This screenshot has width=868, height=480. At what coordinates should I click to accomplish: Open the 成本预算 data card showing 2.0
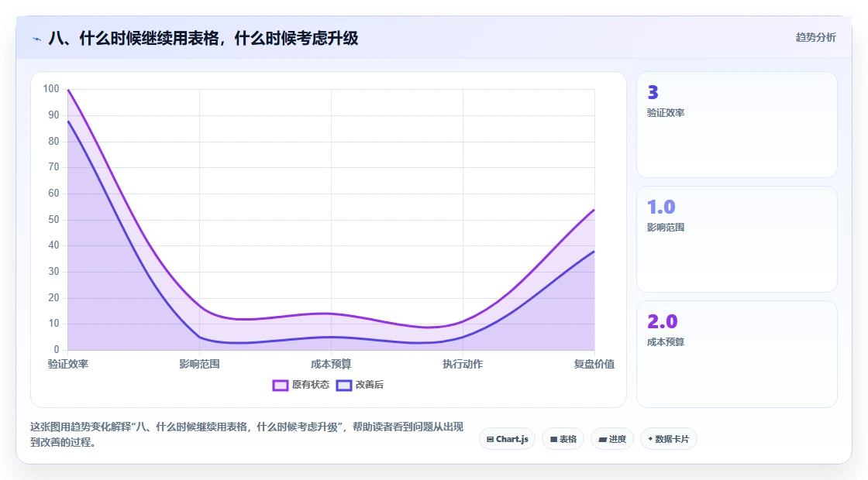click(x=737, y=354)
